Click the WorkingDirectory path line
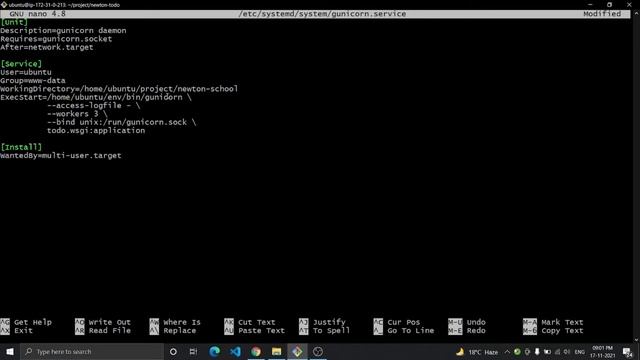 click(x=119, y=89)
